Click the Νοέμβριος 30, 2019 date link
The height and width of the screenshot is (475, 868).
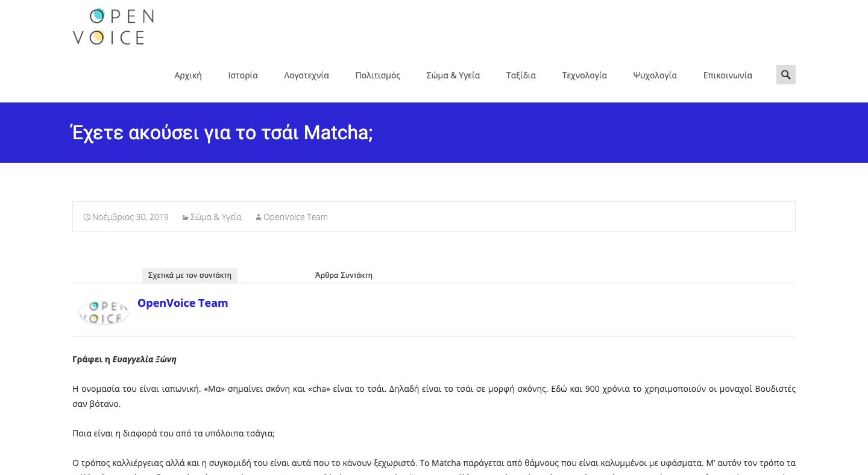coord(130,217)
